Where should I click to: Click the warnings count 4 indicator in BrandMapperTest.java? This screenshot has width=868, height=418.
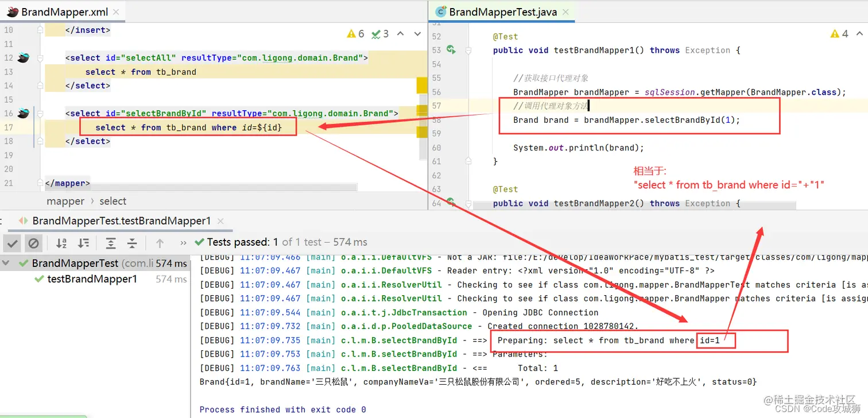(x=839, y=34)
